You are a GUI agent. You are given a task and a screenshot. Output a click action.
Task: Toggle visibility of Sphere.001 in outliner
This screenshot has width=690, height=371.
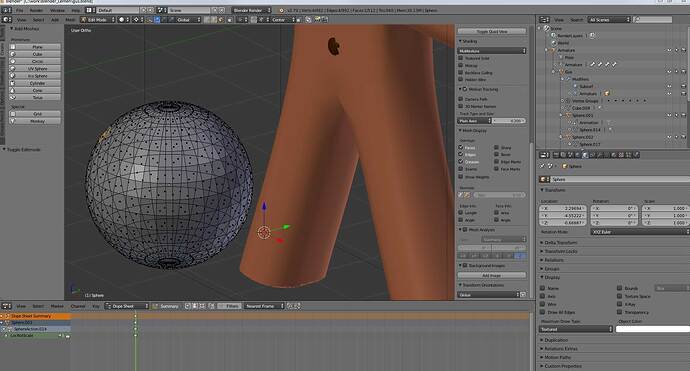point(669,115)
